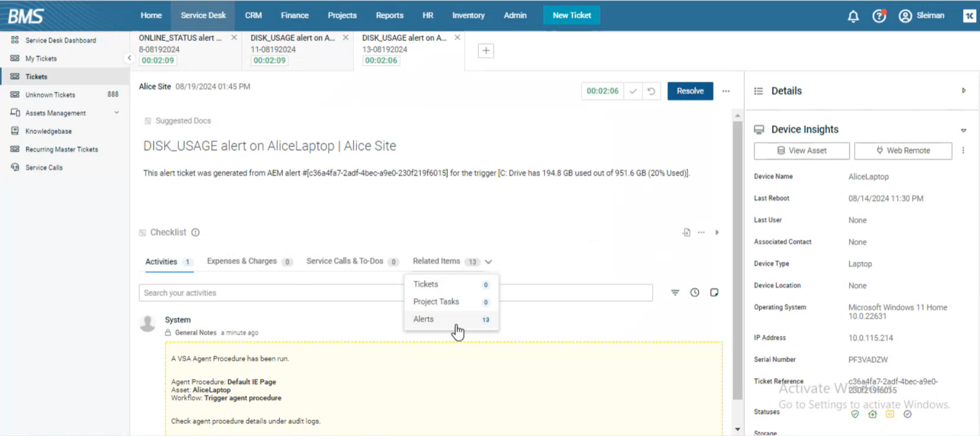Switch to Expenses & Charges tab
The width and height of the screenshot is (980, 436).
click(242, 261)
